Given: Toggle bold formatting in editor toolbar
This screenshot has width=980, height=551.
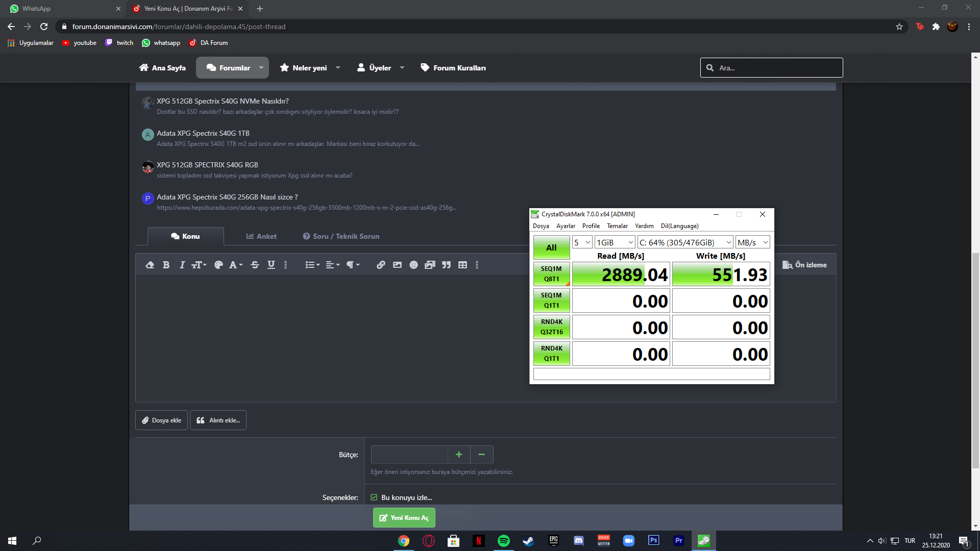Looking at the screenshot, I should (166, 265).
